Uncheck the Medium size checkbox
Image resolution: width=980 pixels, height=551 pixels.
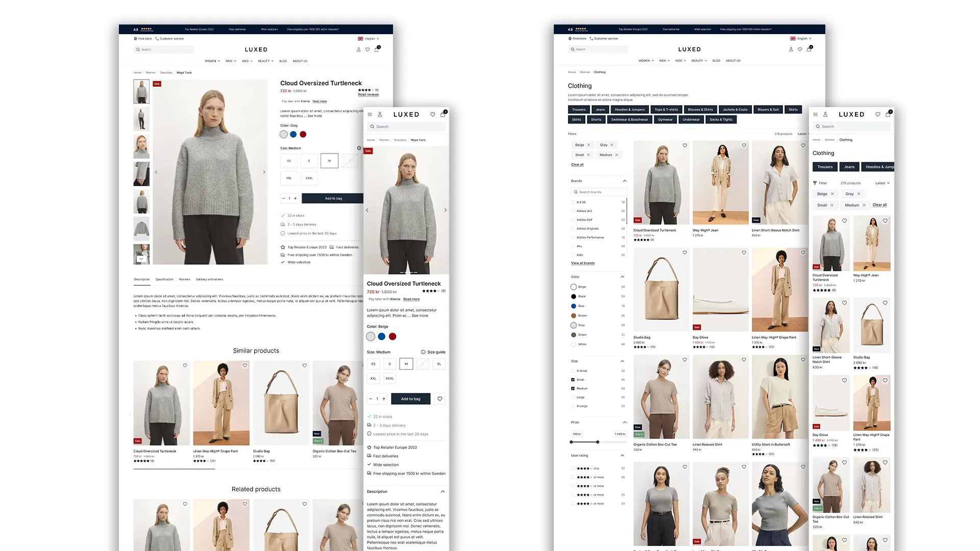(573, 388)
